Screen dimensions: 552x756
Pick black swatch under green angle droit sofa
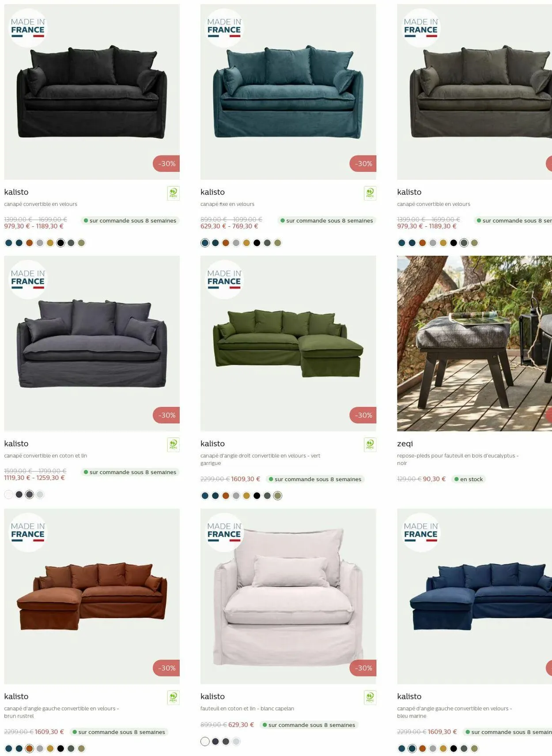click(257, 496)
